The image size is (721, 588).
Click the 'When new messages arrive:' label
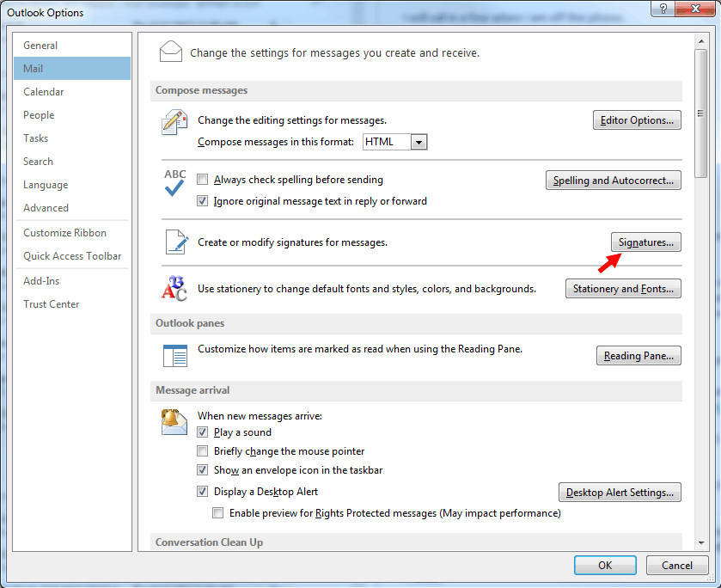point(260,416)
